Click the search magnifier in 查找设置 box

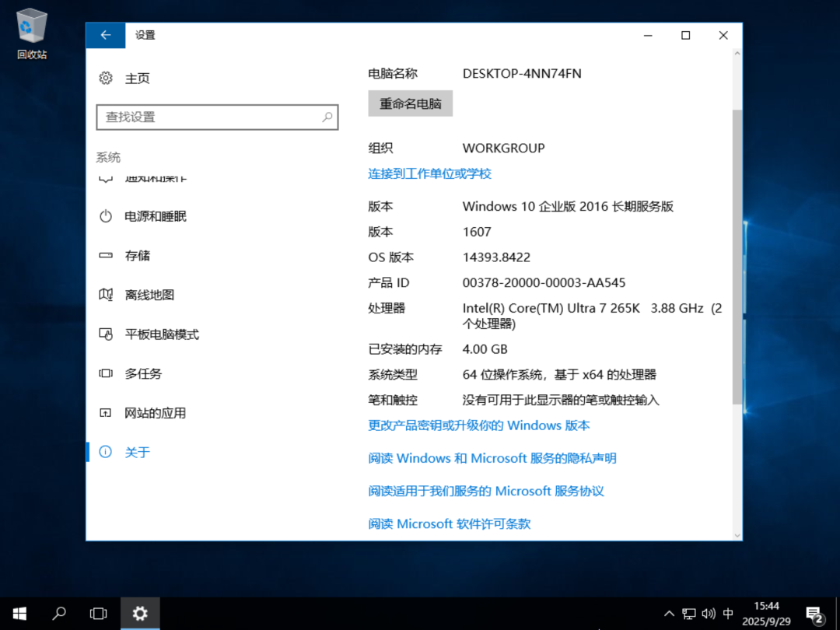327,117
